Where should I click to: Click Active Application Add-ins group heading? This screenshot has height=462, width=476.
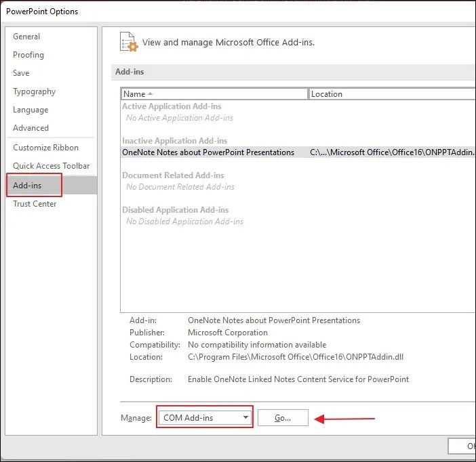[x=172, y=106]
